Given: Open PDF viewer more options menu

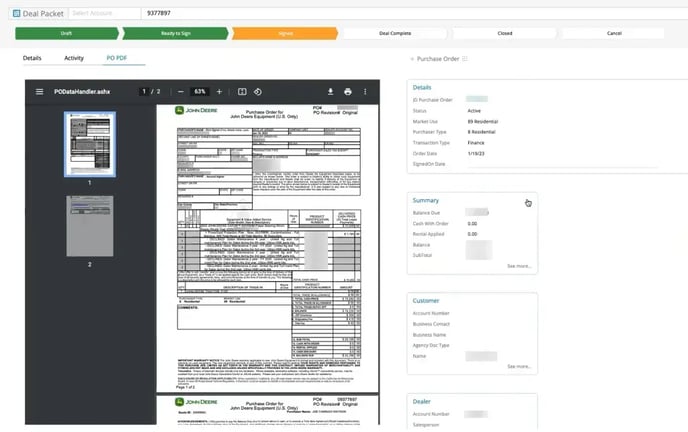Looking at the screenshot, I should tap(365, 92).
